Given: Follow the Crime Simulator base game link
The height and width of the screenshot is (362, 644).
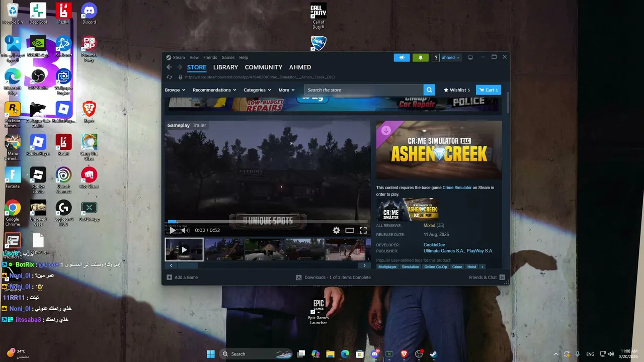Looking at the screenshot, I should (x=457, y=188).
